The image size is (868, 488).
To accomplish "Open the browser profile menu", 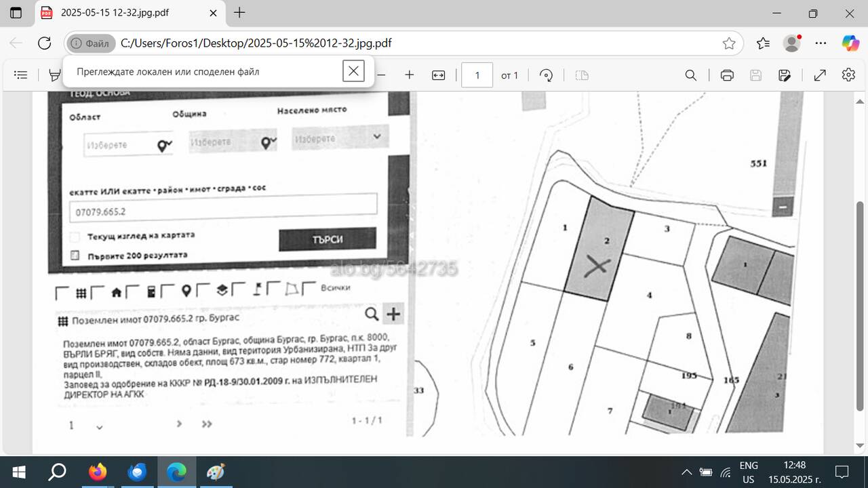I will pyautogui.click(x=792, y=43).
